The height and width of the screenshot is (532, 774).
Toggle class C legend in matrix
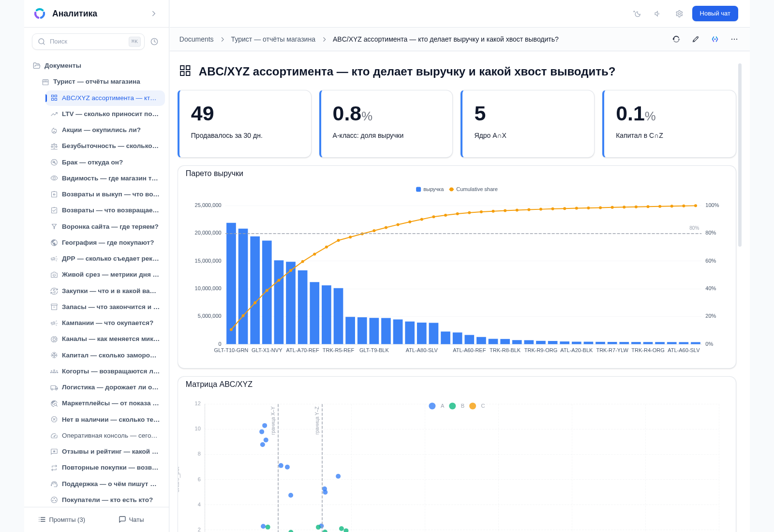point(477,406)
